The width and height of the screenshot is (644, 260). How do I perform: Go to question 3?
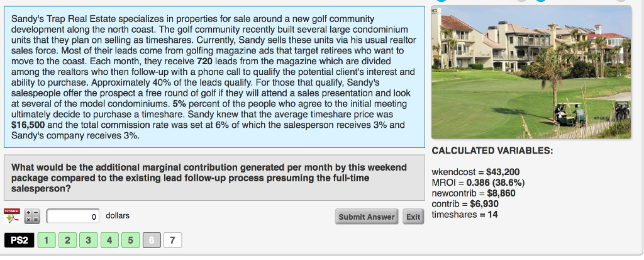point(88,240)
